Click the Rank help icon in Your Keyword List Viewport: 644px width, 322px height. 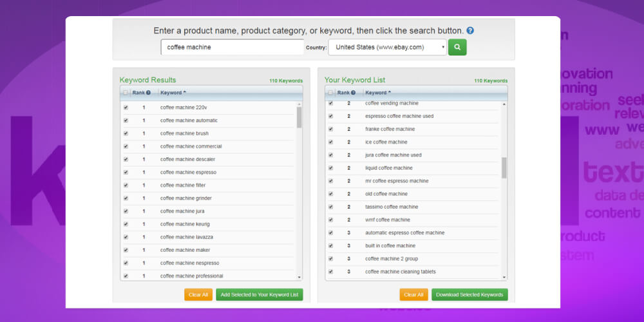353,93
